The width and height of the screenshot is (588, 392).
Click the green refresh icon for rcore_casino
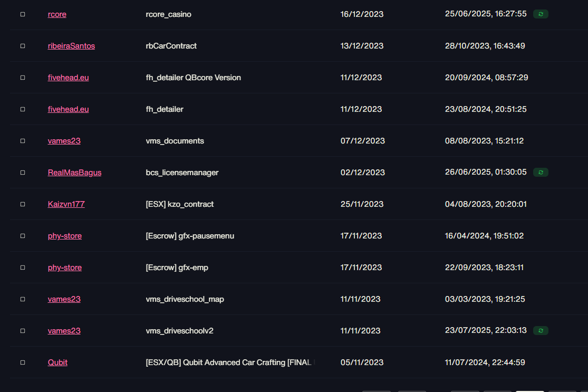pyautogui.click(x=541, y=14)
